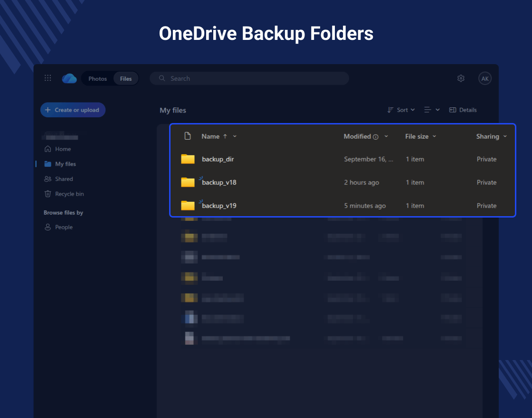Open the Sort dropdown
532x418 pixels.
pos(401,110)
